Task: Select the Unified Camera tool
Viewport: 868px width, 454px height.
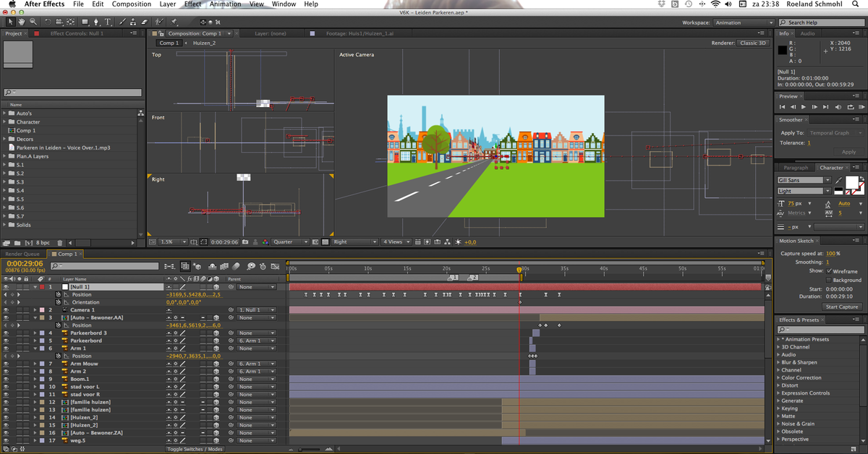Action: (x=59, y=22)
